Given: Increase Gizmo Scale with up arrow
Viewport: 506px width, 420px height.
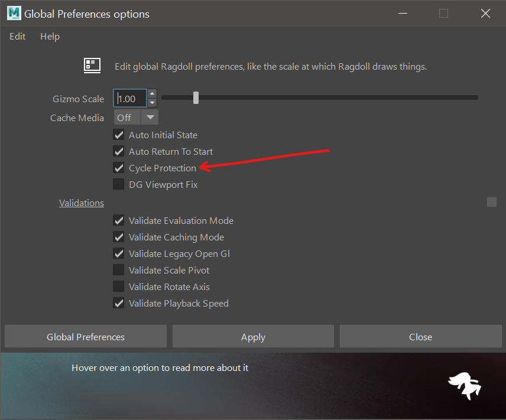Looking at the screenshot, I should click(153, 94).
